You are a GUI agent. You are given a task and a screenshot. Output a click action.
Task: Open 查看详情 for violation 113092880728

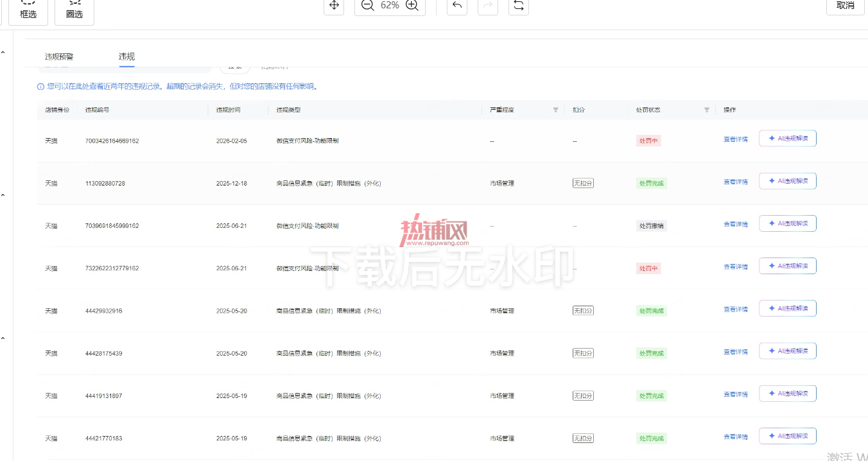(736, 182)
